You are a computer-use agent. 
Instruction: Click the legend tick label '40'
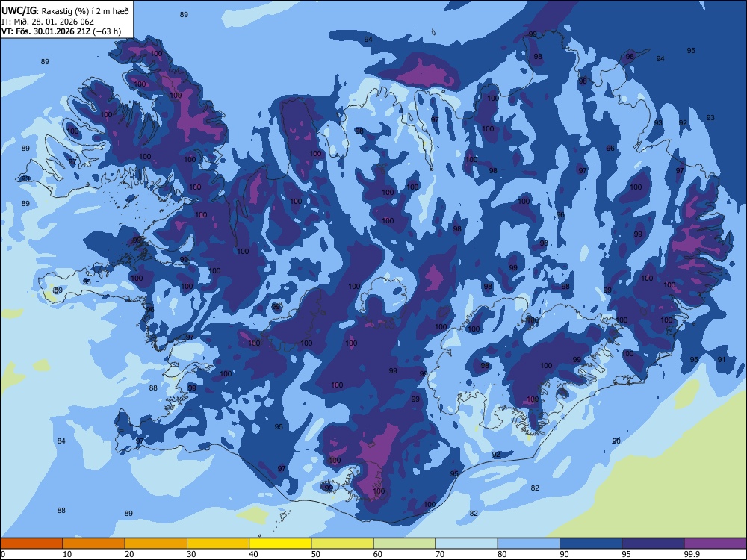[x=254, y=554]
